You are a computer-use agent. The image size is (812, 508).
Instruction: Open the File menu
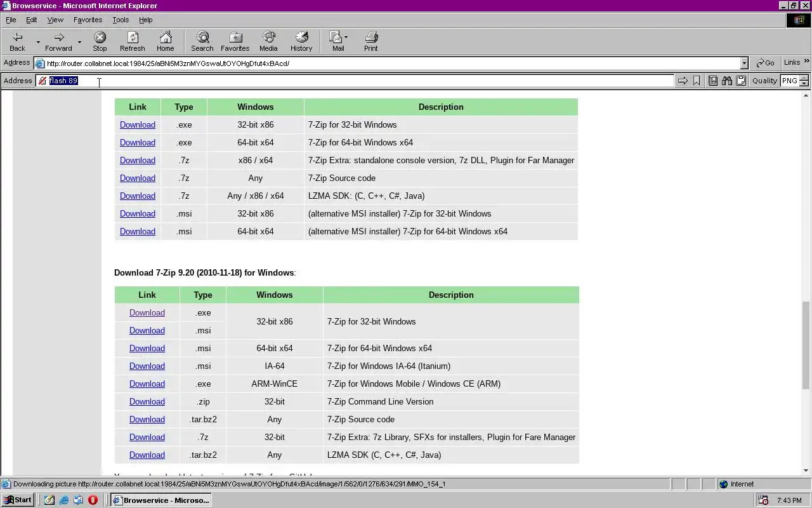pyautogui.click(x=11, y=20)
